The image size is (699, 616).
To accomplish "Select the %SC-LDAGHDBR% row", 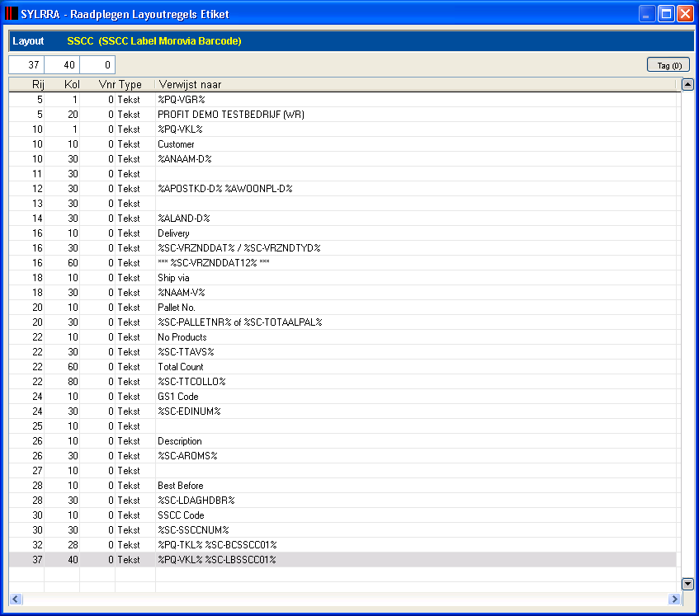I will [342, 501].
